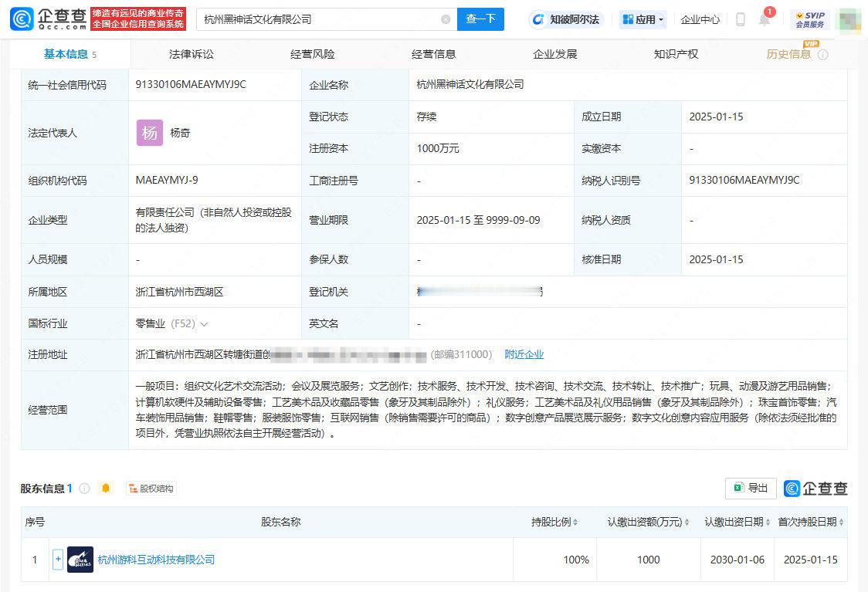Select the 基本信息 tab

(x=70, y=54)
